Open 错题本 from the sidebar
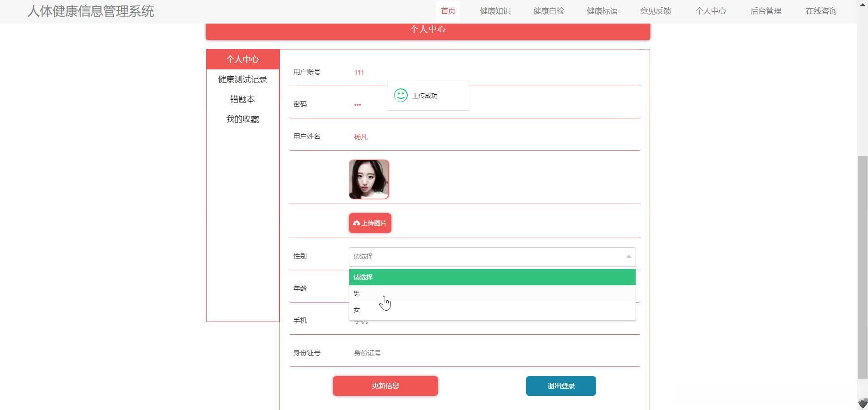The height and width of the screenshot is (410, 868). 242,99
